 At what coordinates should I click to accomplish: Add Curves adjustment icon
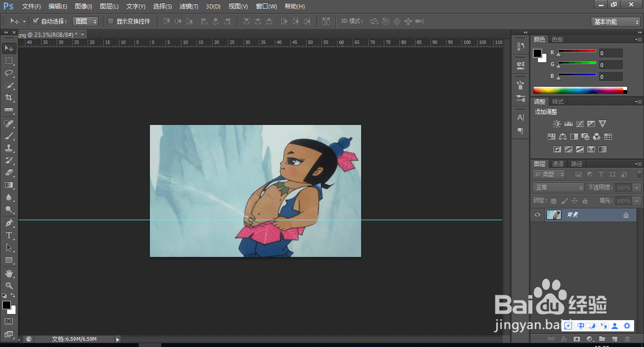[579, 124]
